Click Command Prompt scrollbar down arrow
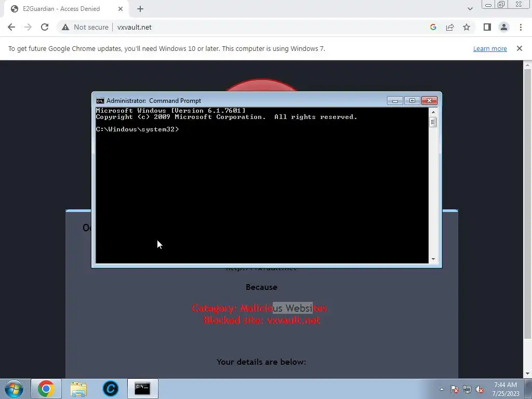 pos(433,259)
